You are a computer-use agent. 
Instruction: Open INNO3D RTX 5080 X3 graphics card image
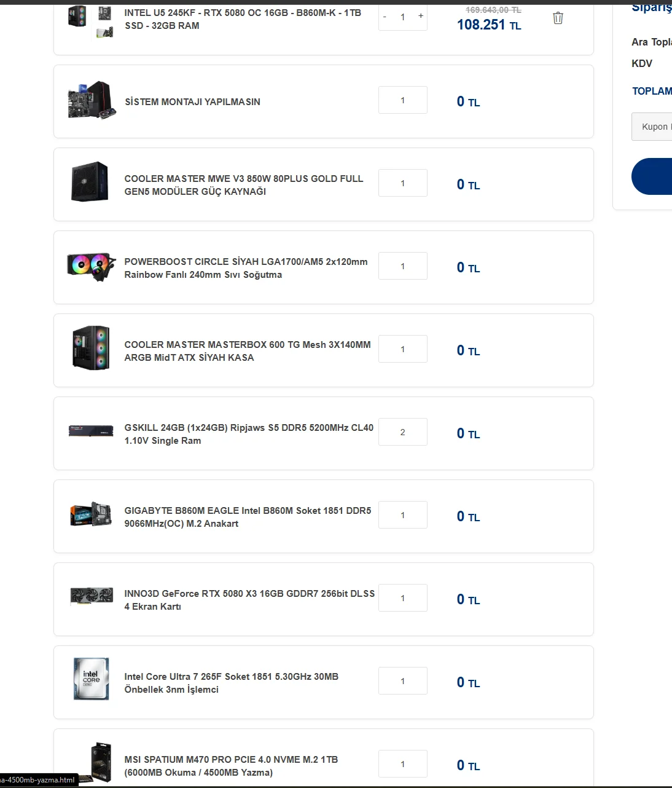pos(92,596)
